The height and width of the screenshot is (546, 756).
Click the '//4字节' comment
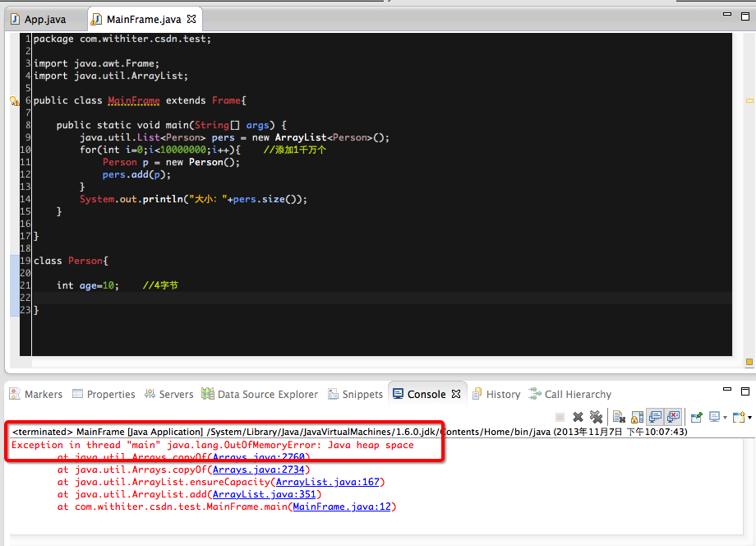click(x=160, y=285)
